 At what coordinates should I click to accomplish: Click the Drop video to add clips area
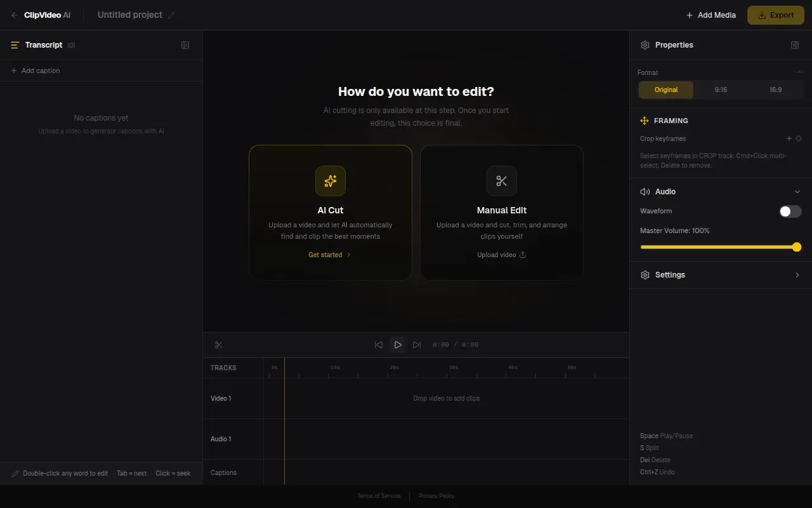point(447,399)
